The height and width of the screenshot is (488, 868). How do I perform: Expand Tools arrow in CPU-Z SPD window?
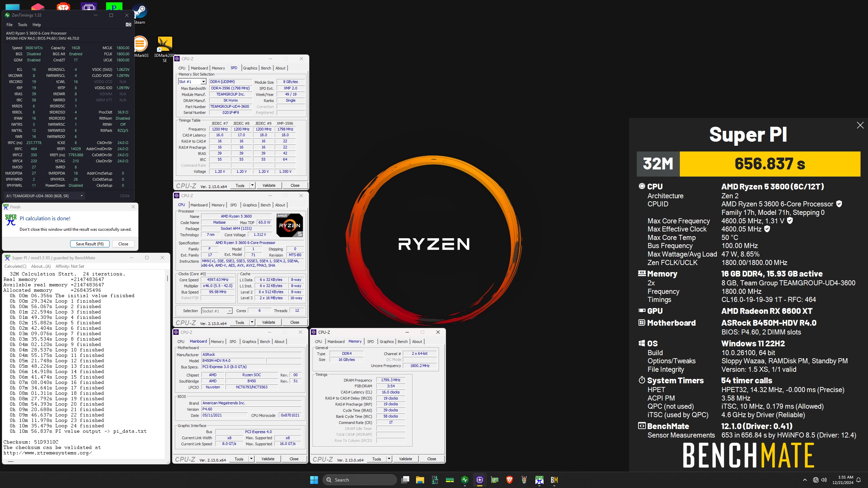[x=252, y=185]
